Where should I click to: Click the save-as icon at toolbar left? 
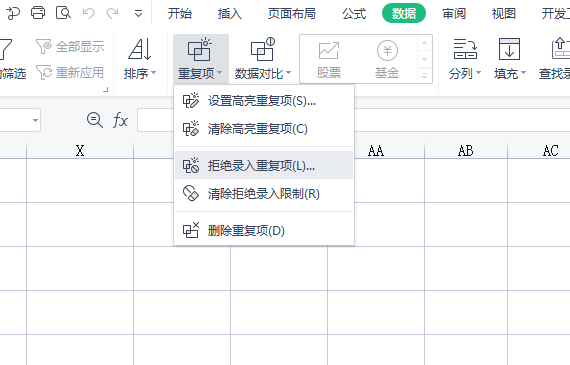point(13,13)
